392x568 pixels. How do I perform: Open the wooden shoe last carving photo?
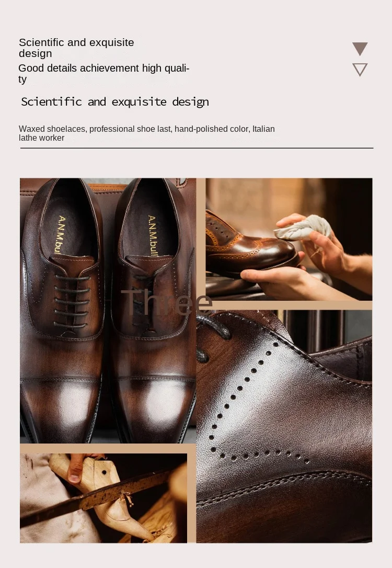point(103,498)
